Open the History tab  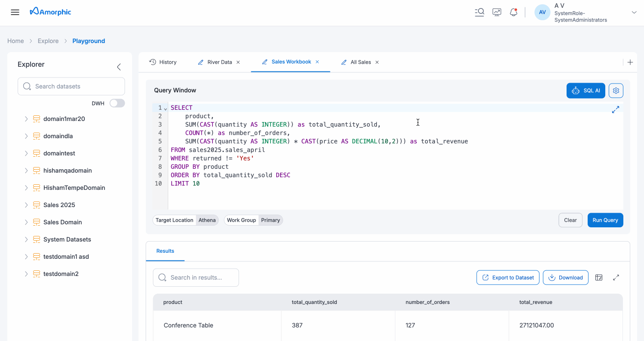(x=163, y=62)
